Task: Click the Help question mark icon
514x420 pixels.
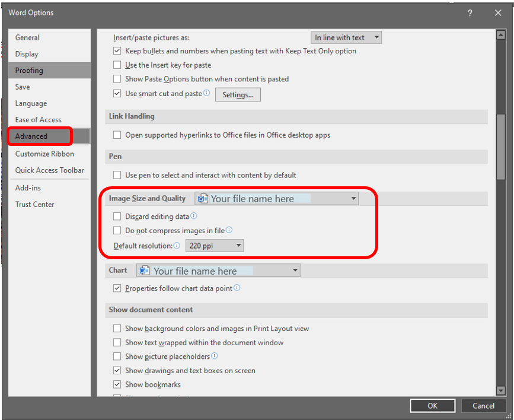Action: click(x=470, y=12)
